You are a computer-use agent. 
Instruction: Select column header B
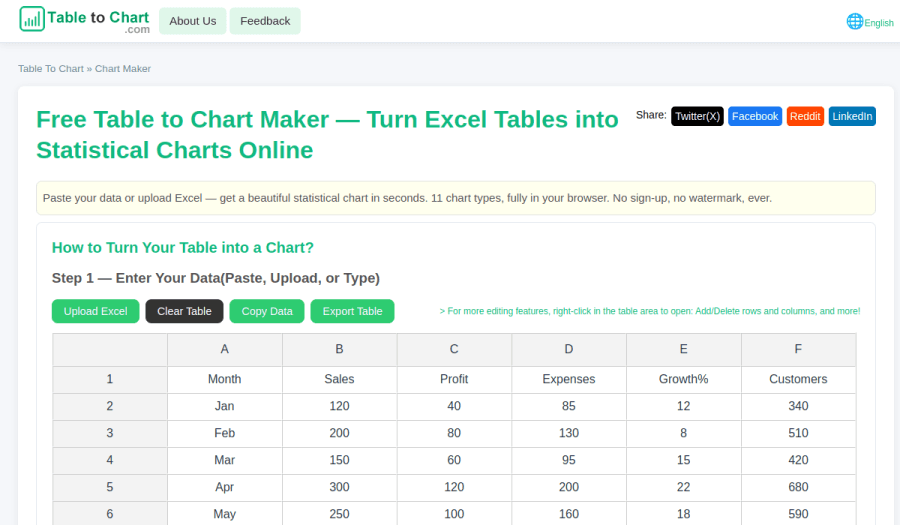pyautogui.click(x=339, y=349)
